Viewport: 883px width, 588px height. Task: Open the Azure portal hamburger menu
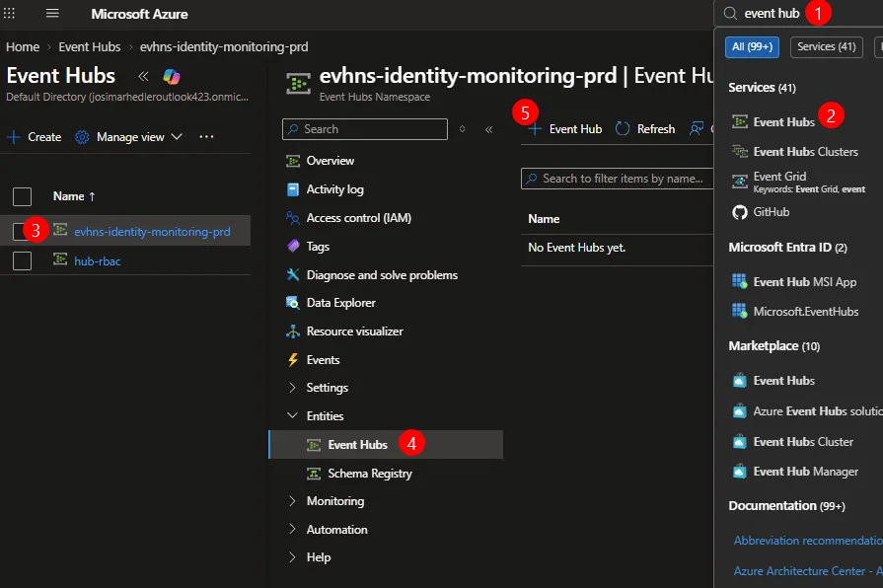pyautogui.click(x=52, y=13)
